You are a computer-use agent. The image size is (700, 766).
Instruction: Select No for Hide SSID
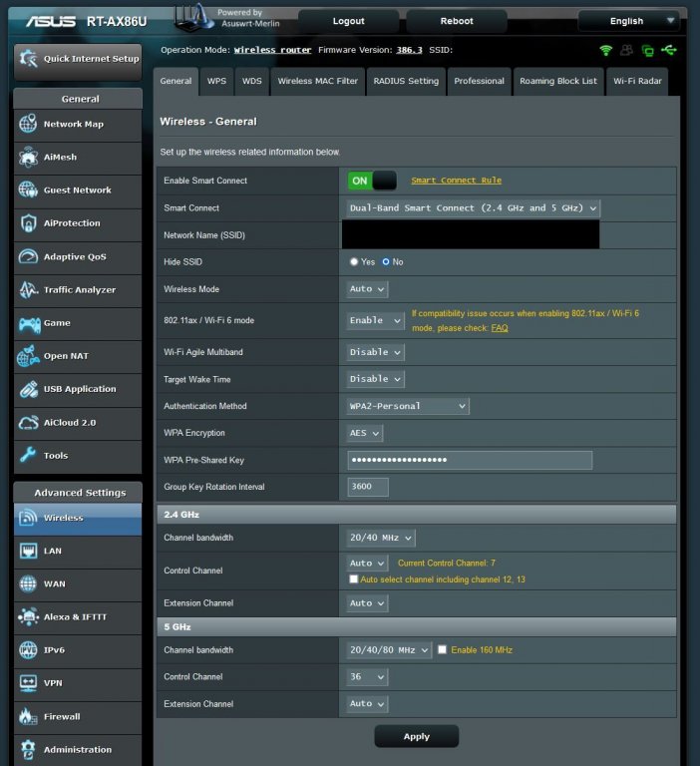pyautogui.click(x=386, y=262)
